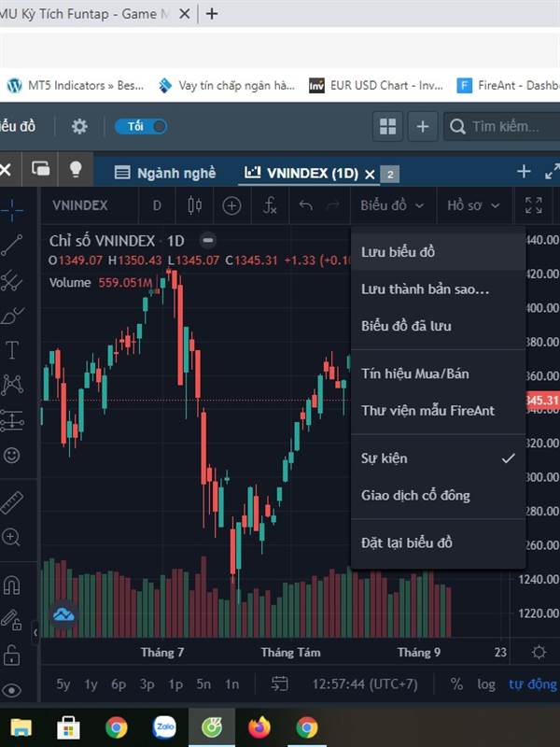
Task: Switch to the 'Ngành nghề' tab
Action: [165, 173]
